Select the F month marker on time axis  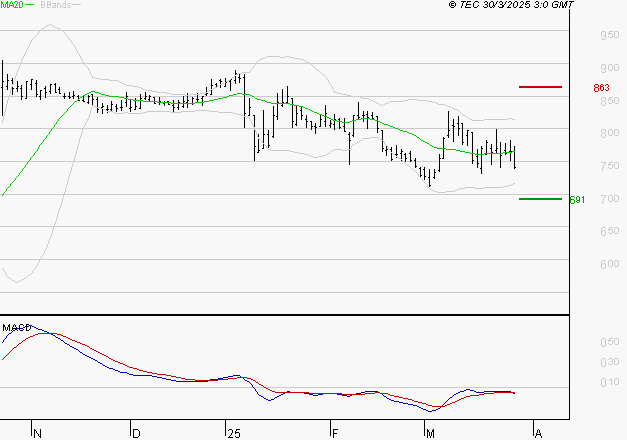[x=335, y=433]
